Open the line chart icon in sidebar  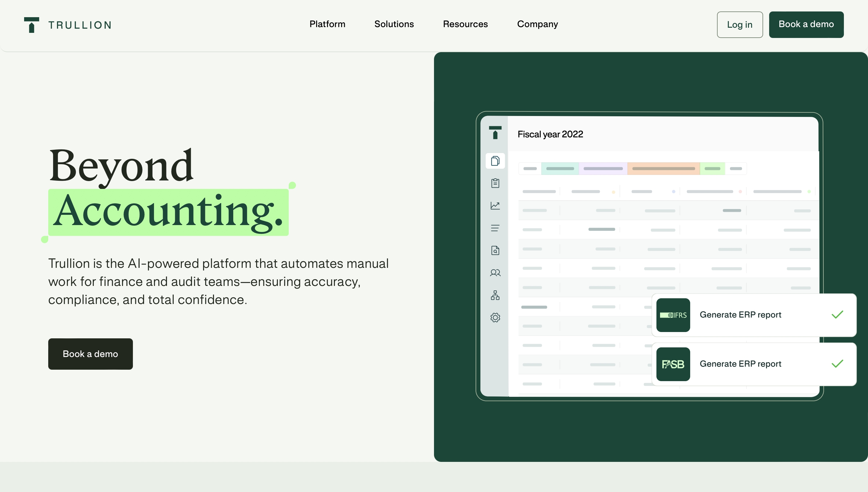495,205
